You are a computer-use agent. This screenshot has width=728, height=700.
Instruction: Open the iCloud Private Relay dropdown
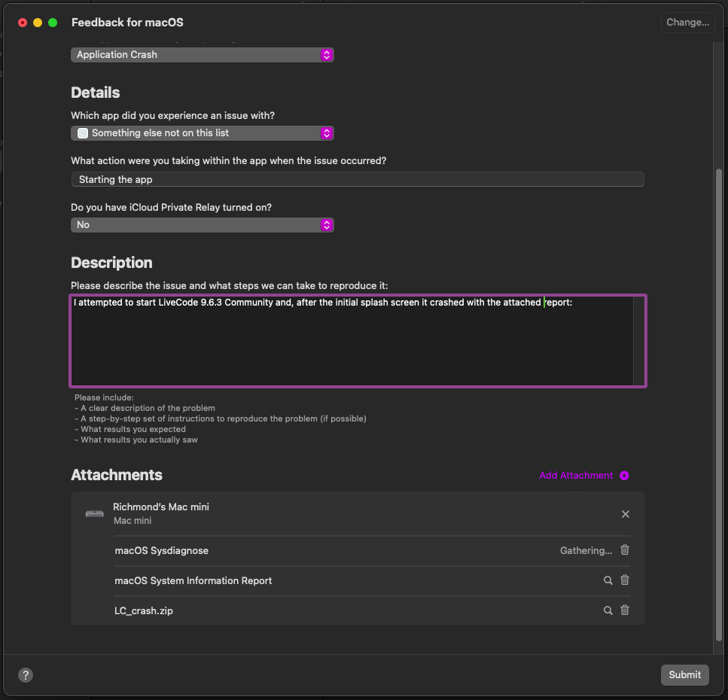click(x=202, y=225)
